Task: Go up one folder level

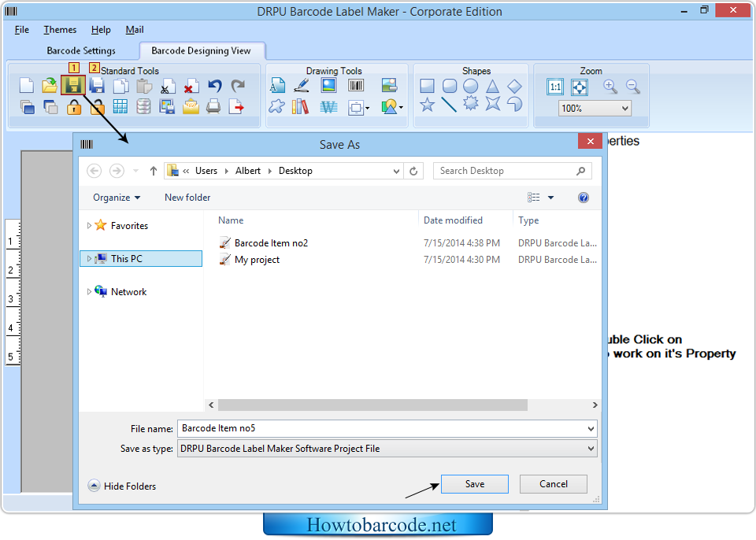Action: coord(154,171)
